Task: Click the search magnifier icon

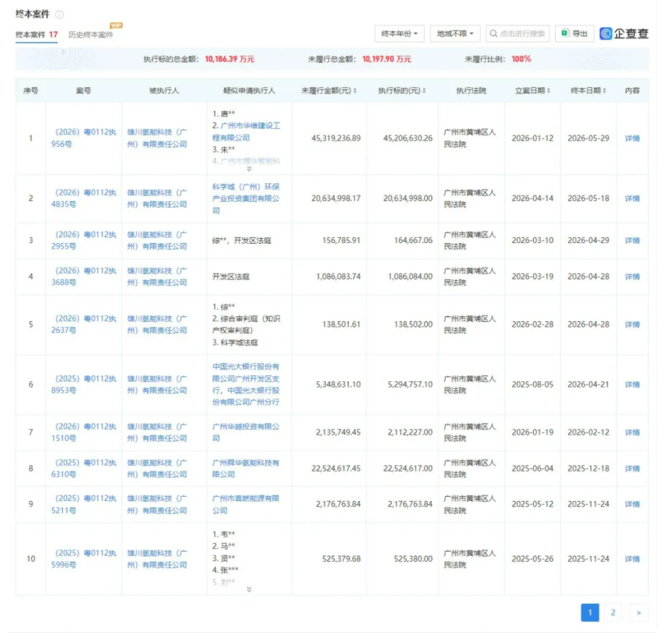Action: [493, 34]
